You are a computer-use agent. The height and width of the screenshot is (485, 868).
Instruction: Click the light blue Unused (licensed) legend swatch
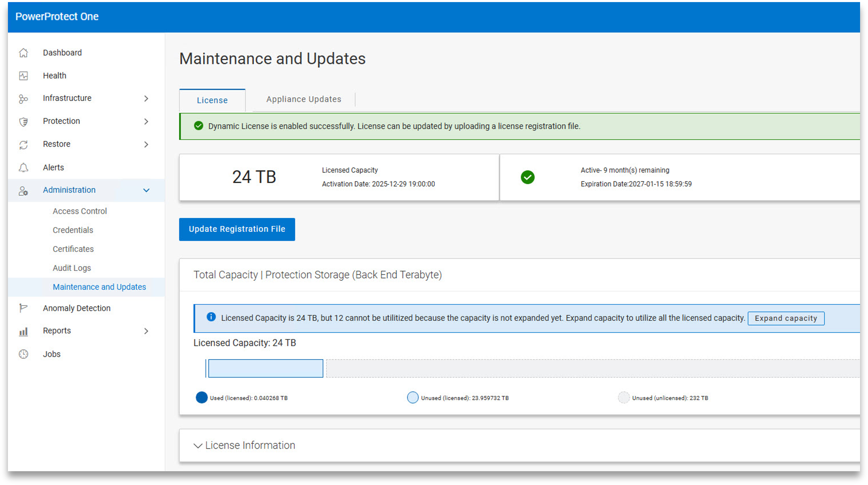[413, 398]
